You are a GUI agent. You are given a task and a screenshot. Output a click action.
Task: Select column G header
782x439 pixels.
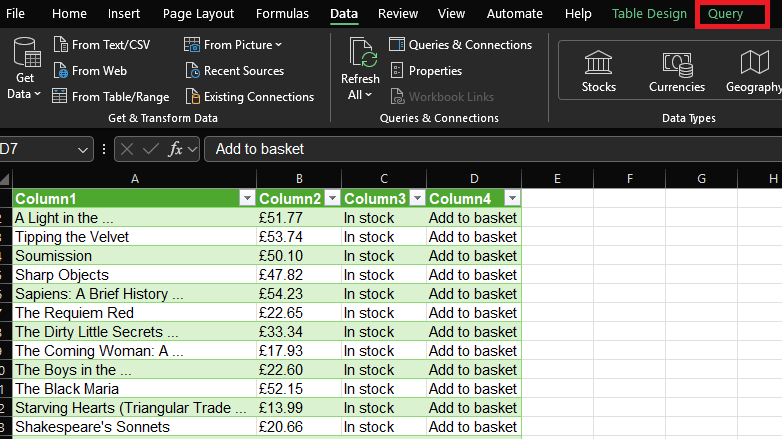tap(701, 179)
